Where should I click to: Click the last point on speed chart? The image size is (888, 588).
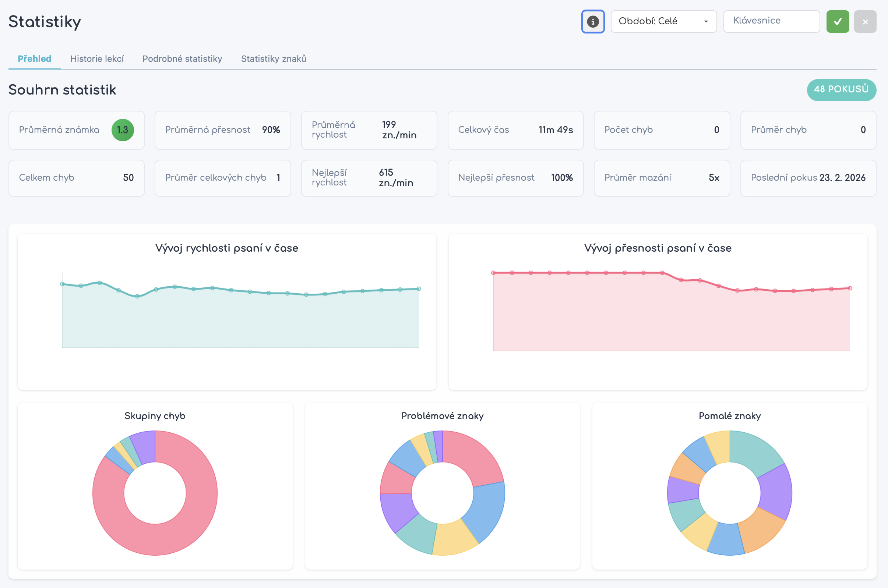pyautogui.click(x=419, y=289)
